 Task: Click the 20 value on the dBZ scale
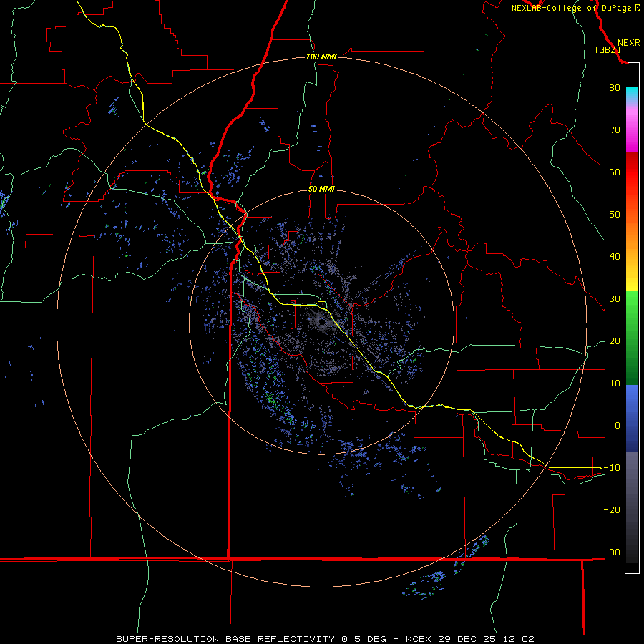(615, 341)
